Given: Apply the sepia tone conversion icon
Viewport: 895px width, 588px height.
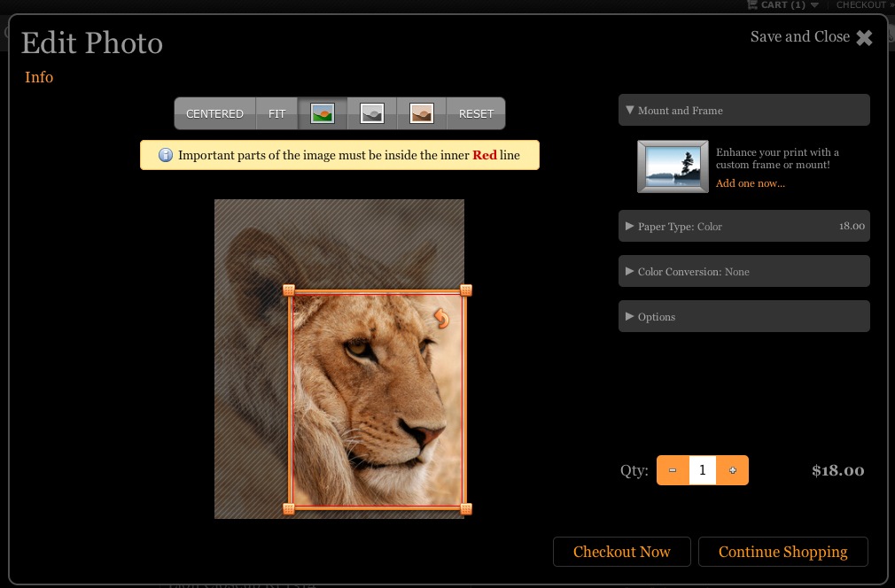Looking at the screenshot, I should point(422,113).
